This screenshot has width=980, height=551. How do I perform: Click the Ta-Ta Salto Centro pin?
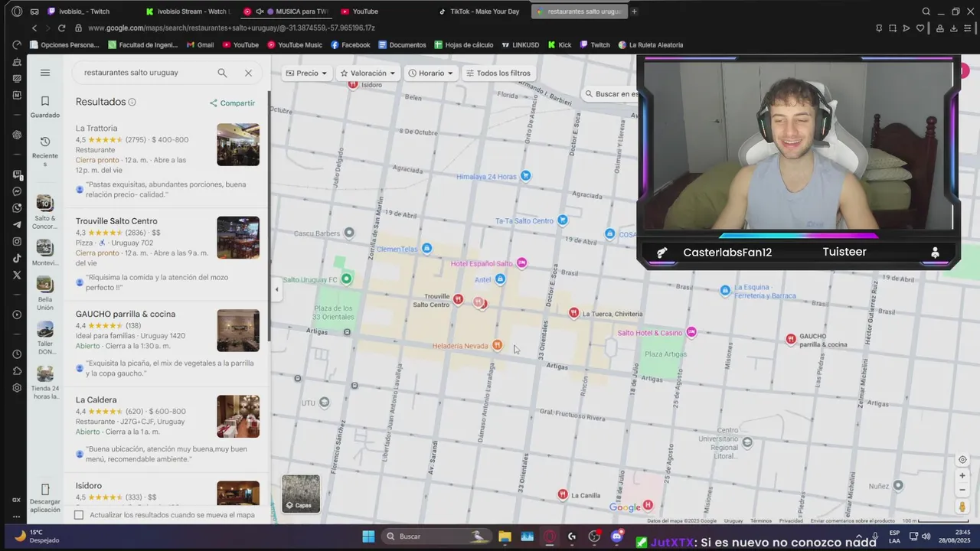(x=562, y=220)
